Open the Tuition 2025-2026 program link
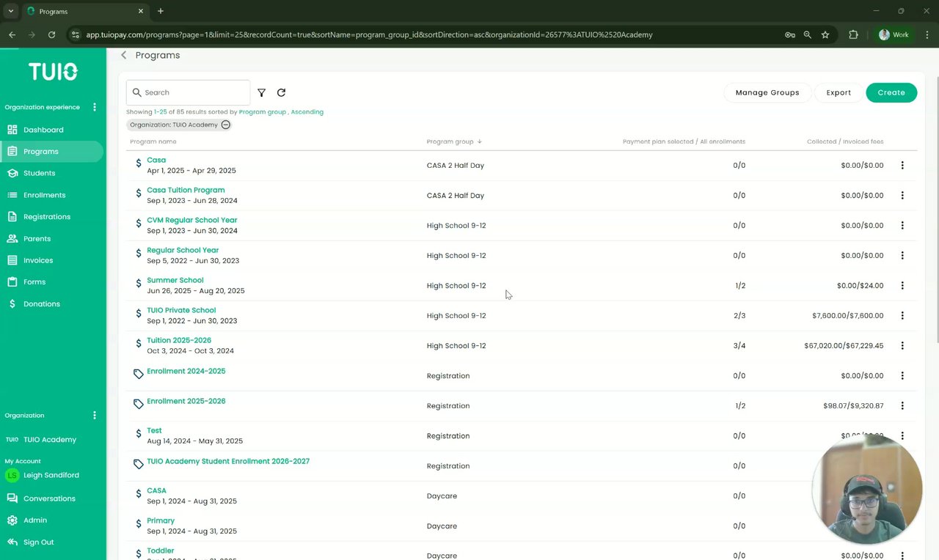This screenshot has height=560, width=939. (179, 340)
